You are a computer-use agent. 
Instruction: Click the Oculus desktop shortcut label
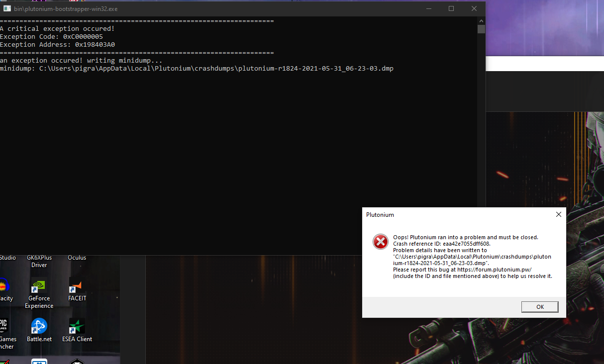pos(77,258)
